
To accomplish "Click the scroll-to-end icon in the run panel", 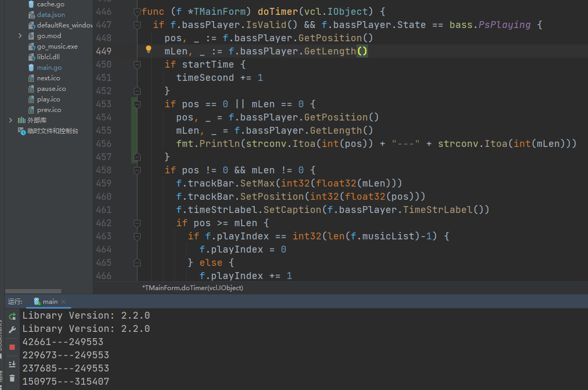I will click(12, 364).
